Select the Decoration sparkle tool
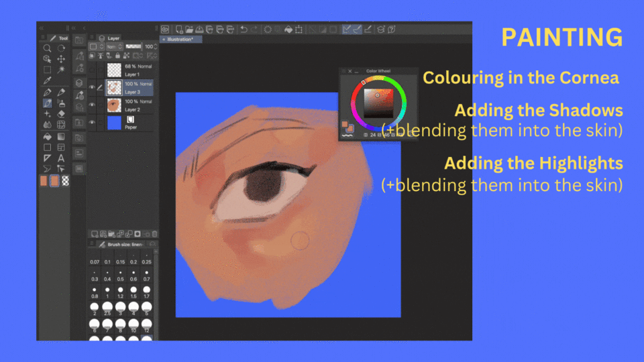The height and width of the screenshot is (362, 644). 47,114
